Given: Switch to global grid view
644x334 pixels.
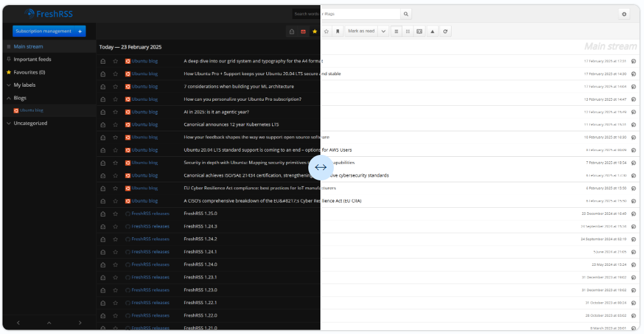Looking at the screenshot, I should [x=408, y=32].
